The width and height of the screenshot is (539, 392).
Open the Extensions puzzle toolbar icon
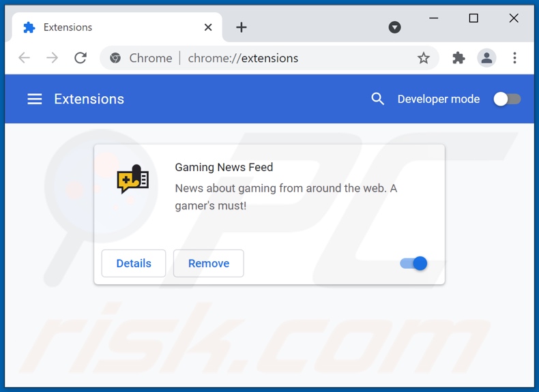[458, 58]
